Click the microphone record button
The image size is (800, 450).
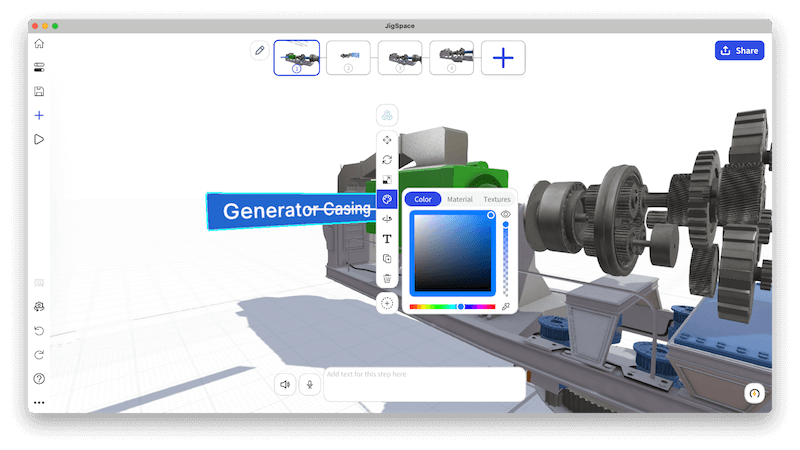click(310, 384)
